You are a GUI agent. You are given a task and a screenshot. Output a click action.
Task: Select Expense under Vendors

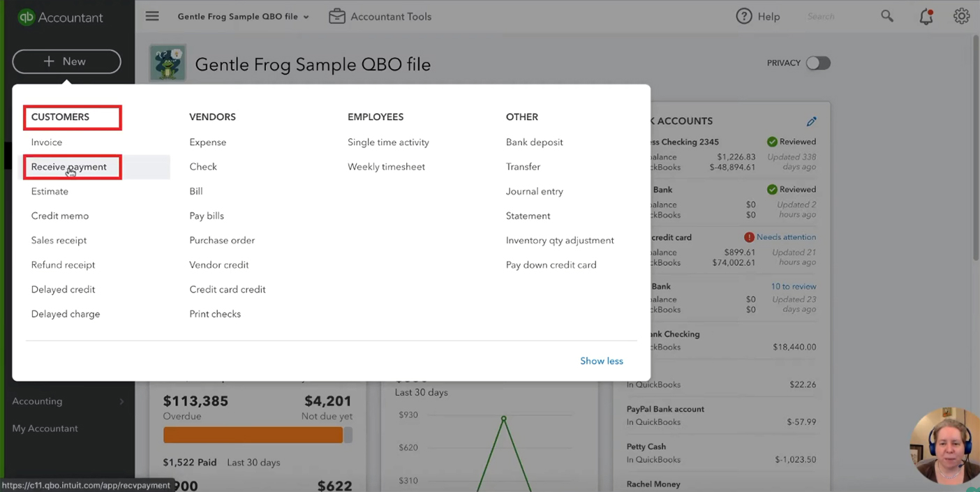(x=208, y=142)
